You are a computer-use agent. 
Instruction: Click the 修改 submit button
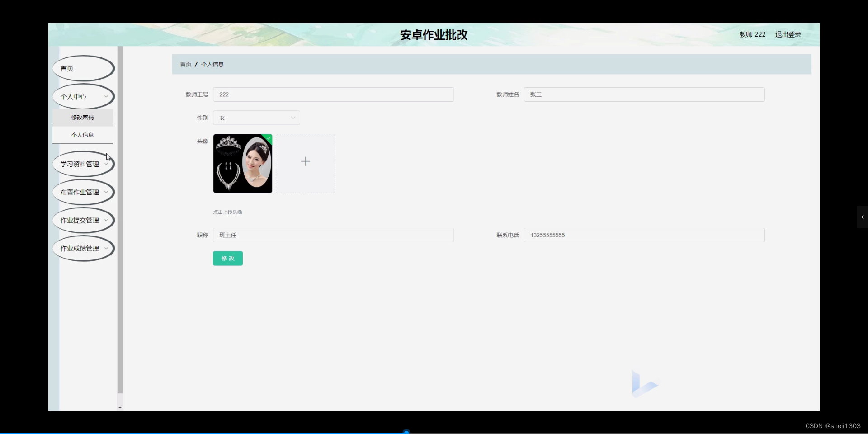point(227,258)
